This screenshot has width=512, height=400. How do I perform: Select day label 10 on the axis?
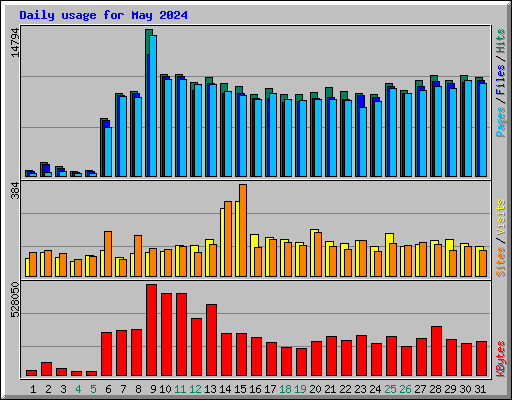click(x=165, y=389)
